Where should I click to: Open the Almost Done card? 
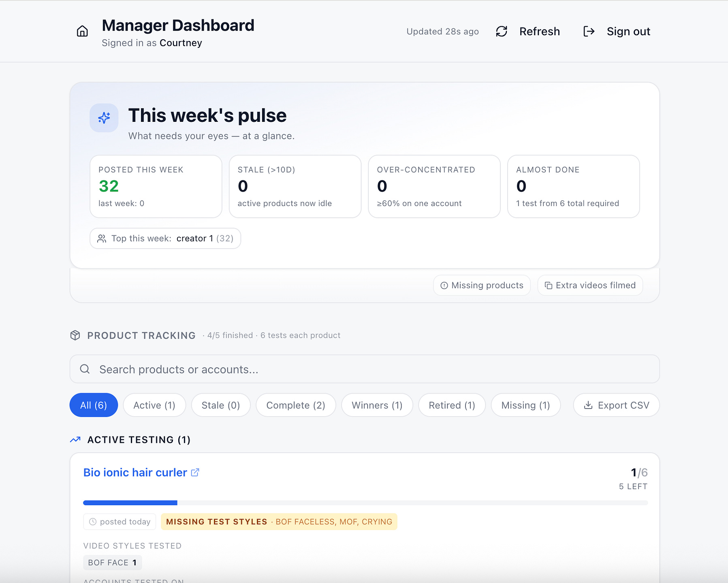click(573, 186)
